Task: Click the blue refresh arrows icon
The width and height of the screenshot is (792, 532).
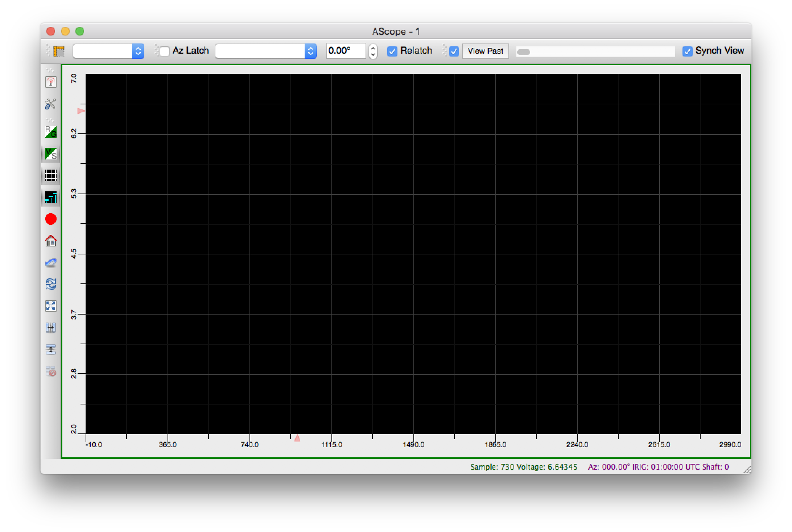Action: pyautogui.click(x=50, y=284)
